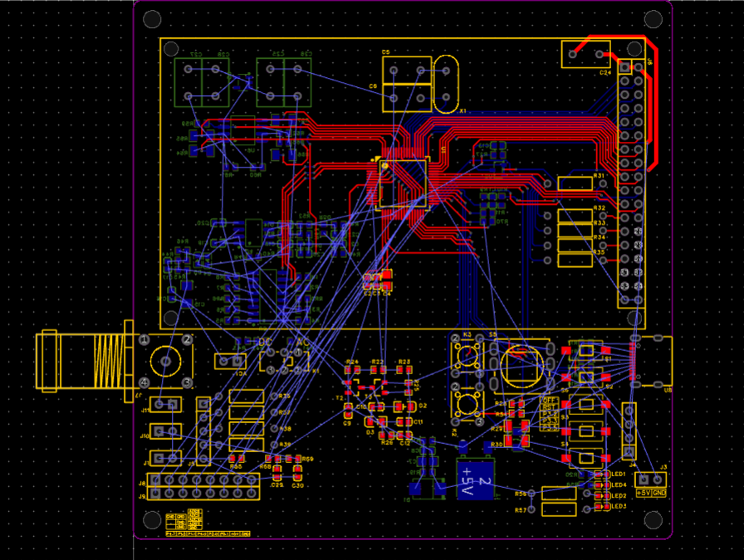Screen dimensions: 744x560
Task: Select the K1 relay footprint
Action: tap(284, 361)
